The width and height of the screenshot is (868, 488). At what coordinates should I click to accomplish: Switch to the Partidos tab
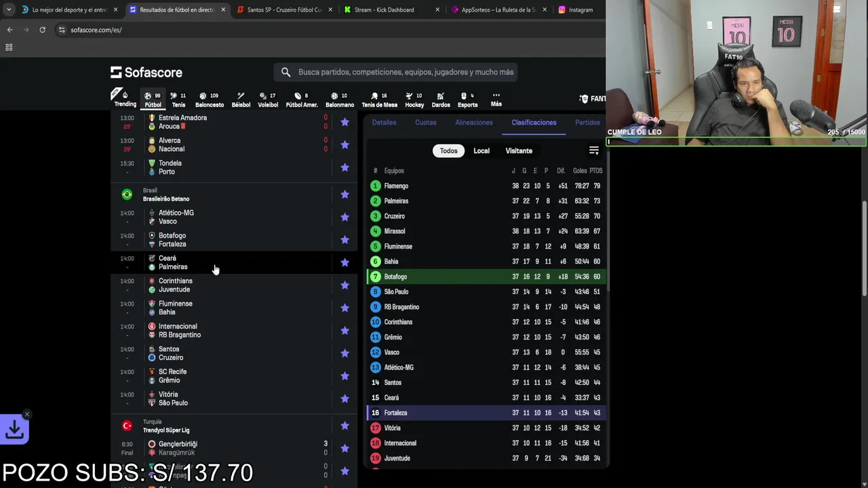click(587, 123)
